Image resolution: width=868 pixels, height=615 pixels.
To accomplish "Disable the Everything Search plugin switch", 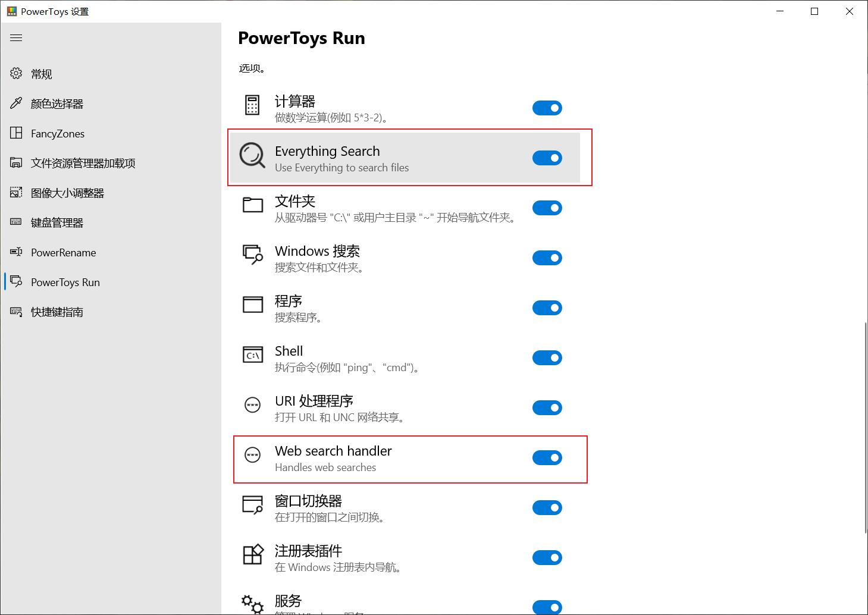I will click(547, 158).
